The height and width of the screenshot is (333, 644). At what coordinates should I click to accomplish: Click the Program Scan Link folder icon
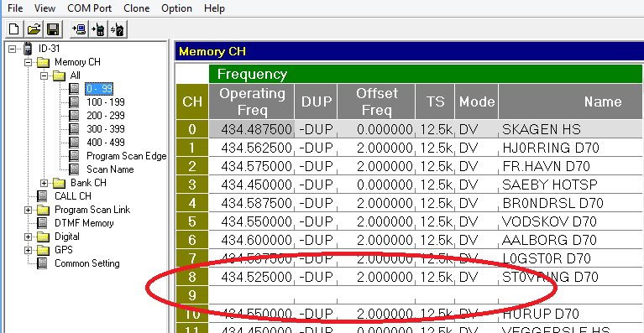43,210
